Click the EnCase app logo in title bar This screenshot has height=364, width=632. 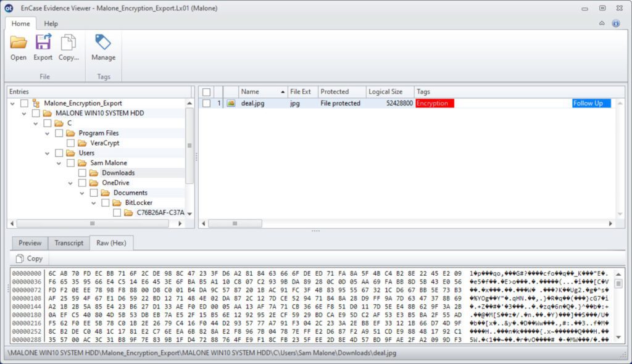9,8
